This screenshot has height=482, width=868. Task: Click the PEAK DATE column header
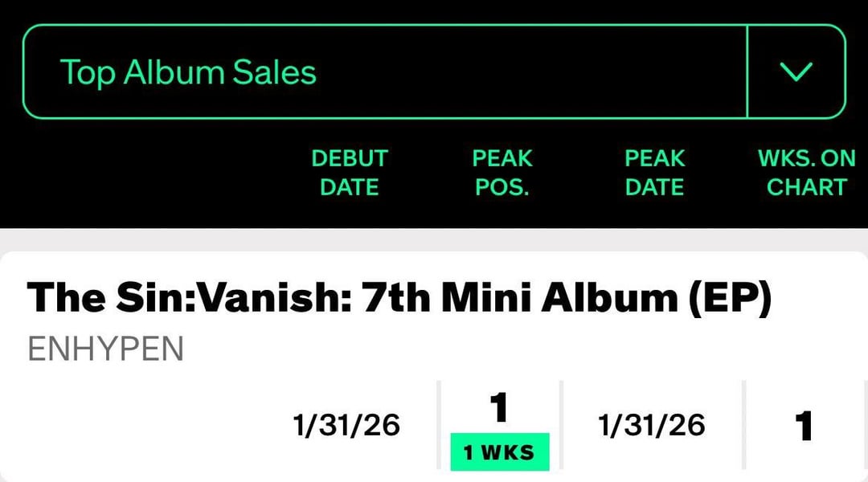(655, 172)
